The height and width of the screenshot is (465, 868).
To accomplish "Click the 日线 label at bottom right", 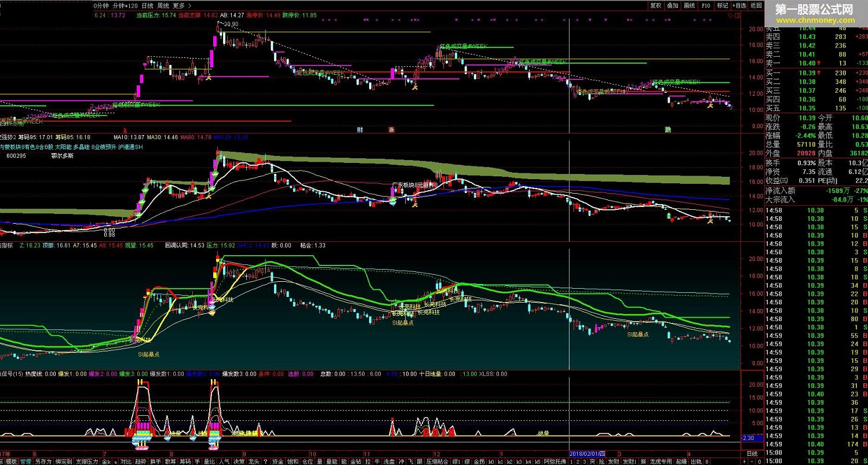I will pos(752,453).
